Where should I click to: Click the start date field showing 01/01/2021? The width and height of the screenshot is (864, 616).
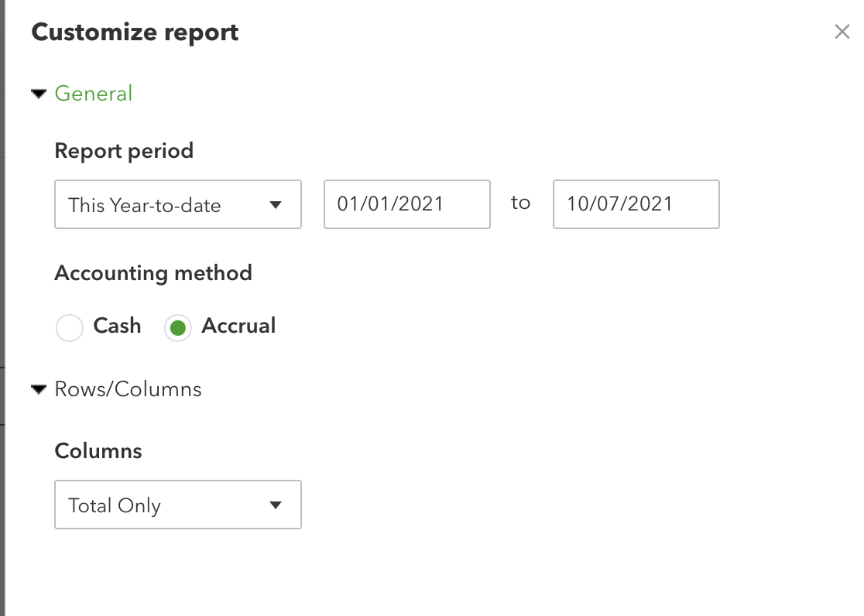[x=406, y=204]
